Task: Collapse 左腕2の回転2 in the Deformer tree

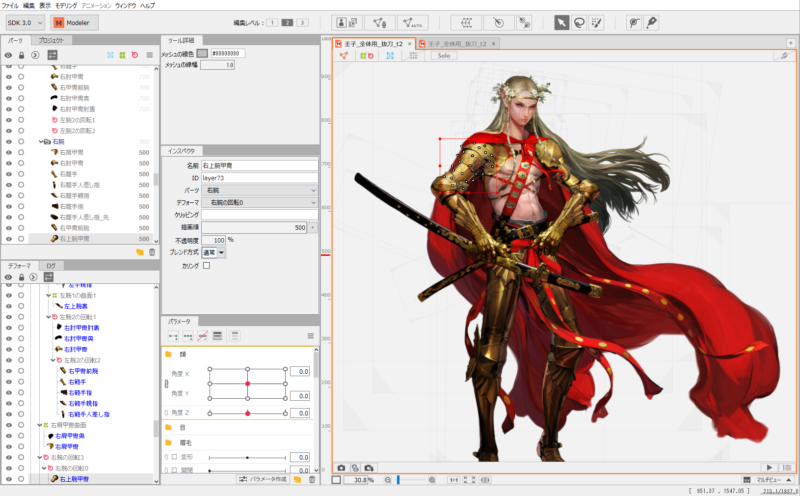Action: (53, 360)
